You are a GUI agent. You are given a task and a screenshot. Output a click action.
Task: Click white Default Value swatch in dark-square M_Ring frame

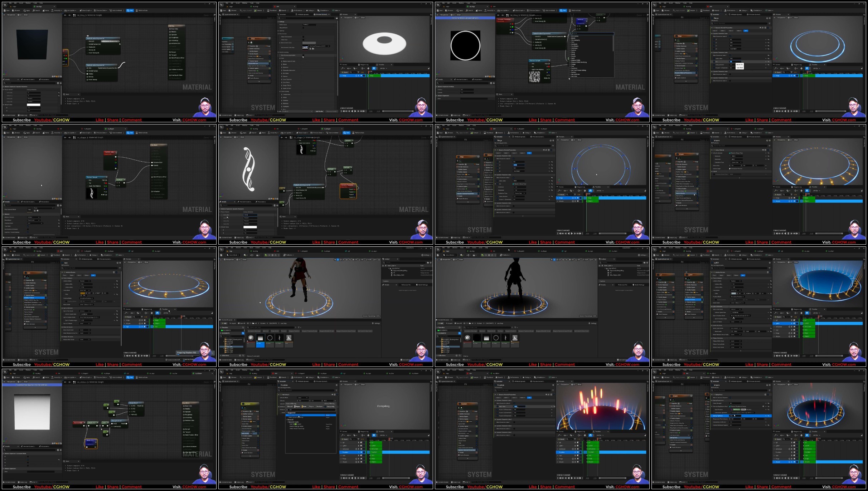(34, 104)
